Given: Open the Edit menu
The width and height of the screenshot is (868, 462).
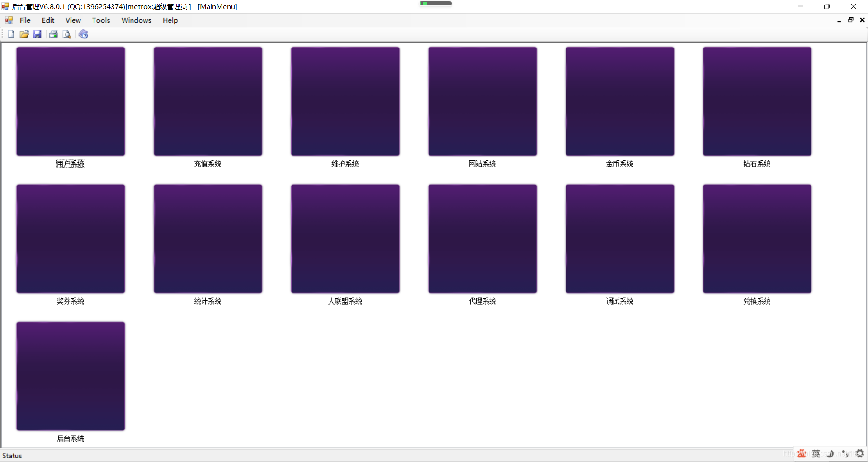Looking at the screenshot, I should (48, 20).
